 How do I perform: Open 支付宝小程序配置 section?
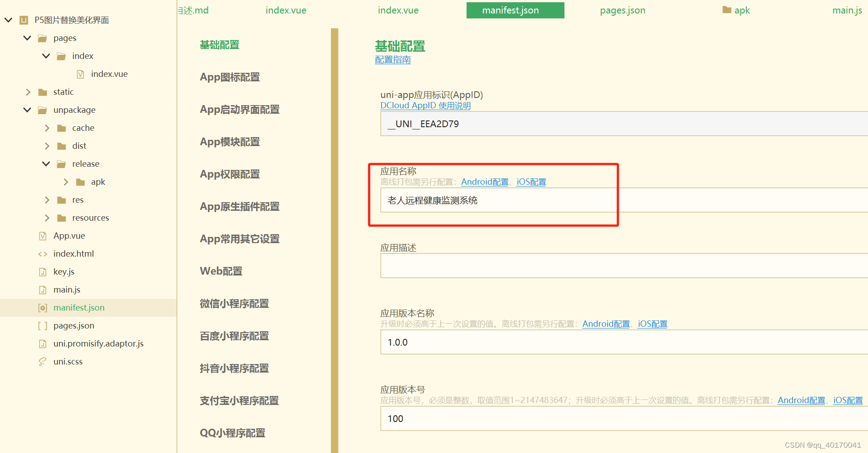239,401
